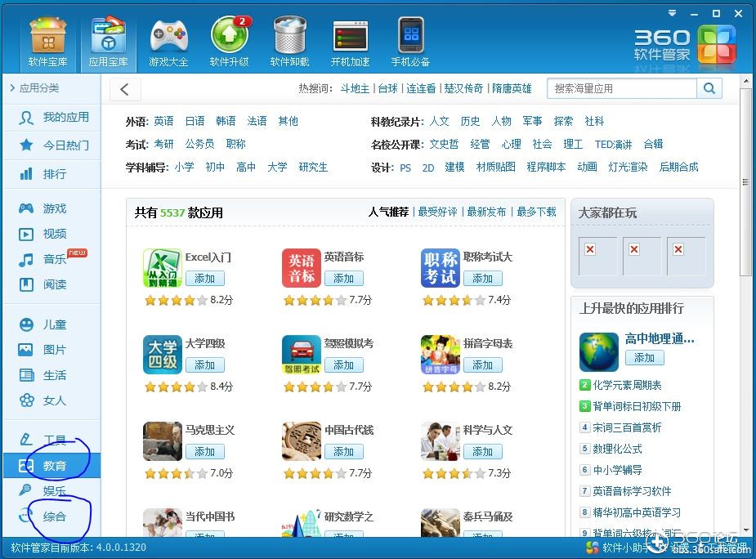Add the 职称考试大 app with 添加
The width and height of the screenshot is (756, 559).
[483, 279]
